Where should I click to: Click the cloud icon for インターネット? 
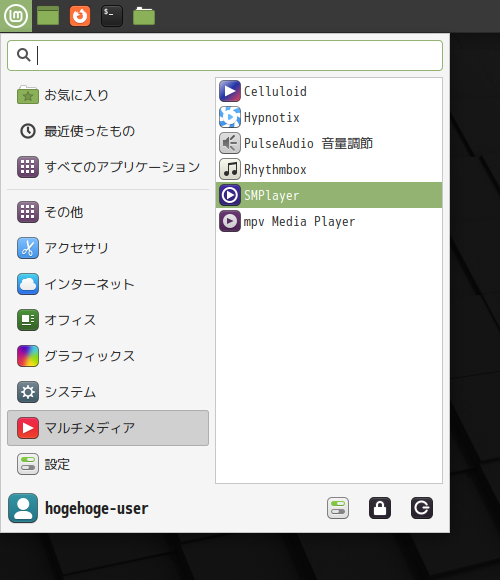click(x=28, y=284)
